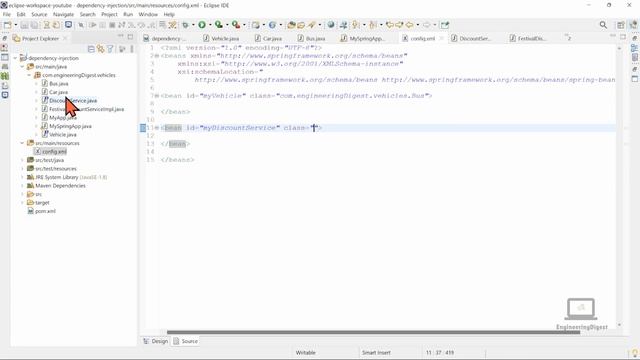Close the config.xml editor tab

click(442, 38)
